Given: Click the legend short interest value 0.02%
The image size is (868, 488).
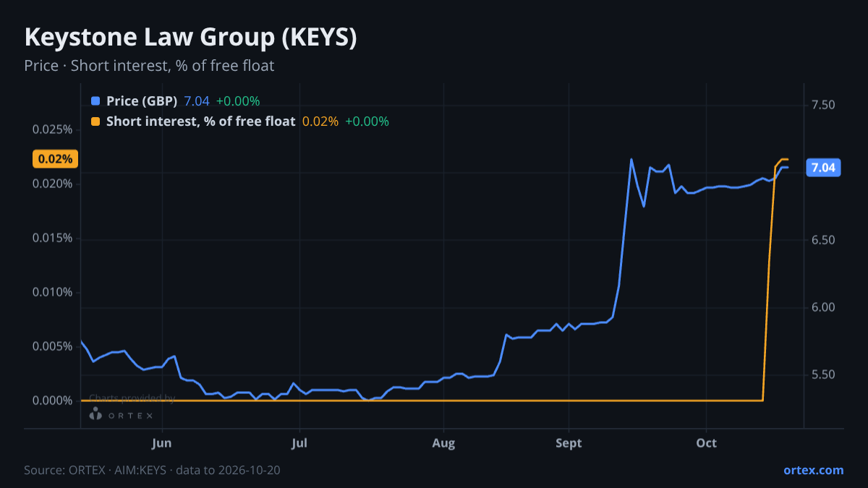Looking at the screenshot, I should click(320, 121).
